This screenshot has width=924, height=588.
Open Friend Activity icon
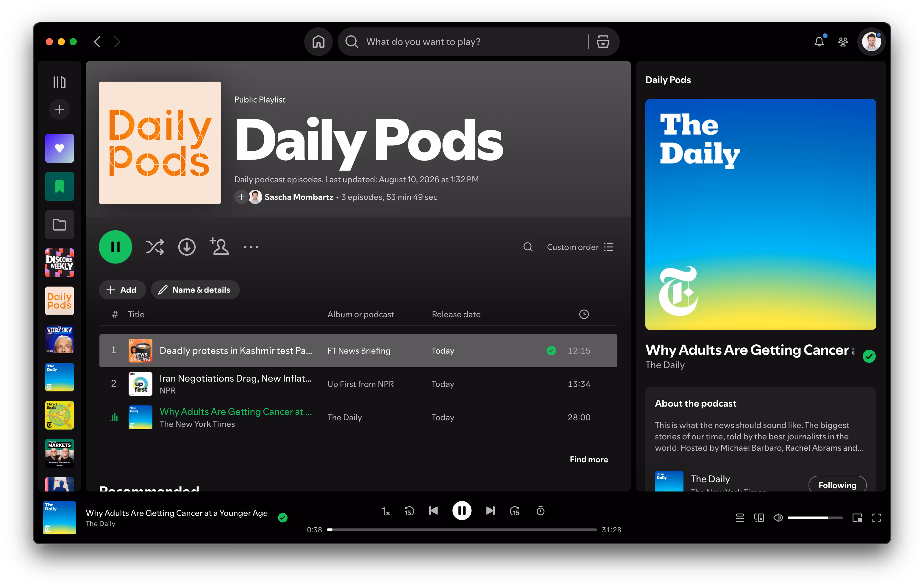pos(843,41)
